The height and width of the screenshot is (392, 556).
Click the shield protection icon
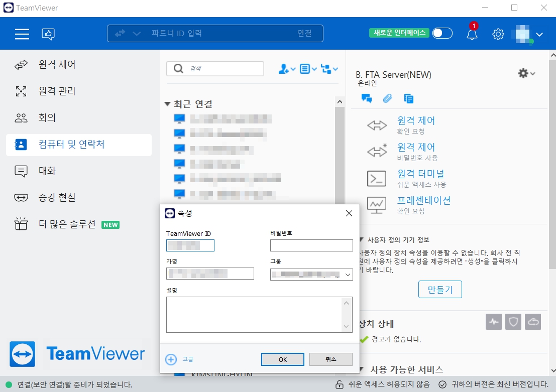[513, 322]
